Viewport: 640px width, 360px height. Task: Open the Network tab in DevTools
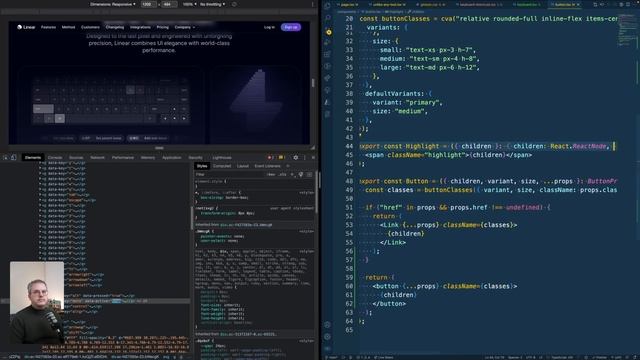point(98,158)
